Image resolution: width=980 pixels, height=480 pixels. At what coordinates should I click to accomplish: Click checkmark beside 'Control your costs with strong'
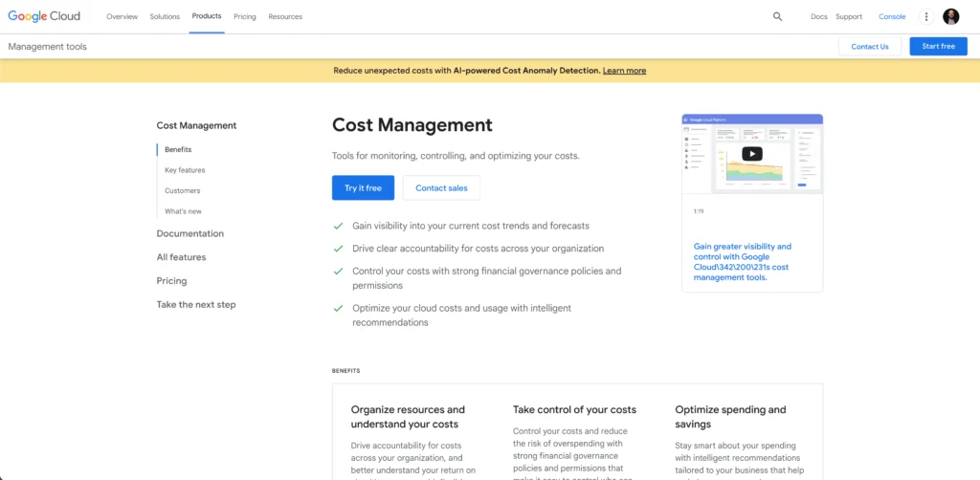(338, 272)
